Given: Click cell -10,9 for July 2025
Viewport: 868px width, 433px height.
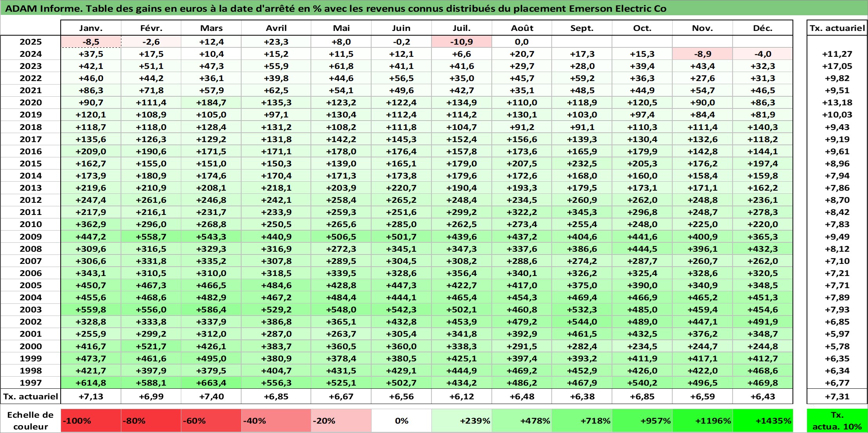Looking at the screenshot, I should click(462, 42).
